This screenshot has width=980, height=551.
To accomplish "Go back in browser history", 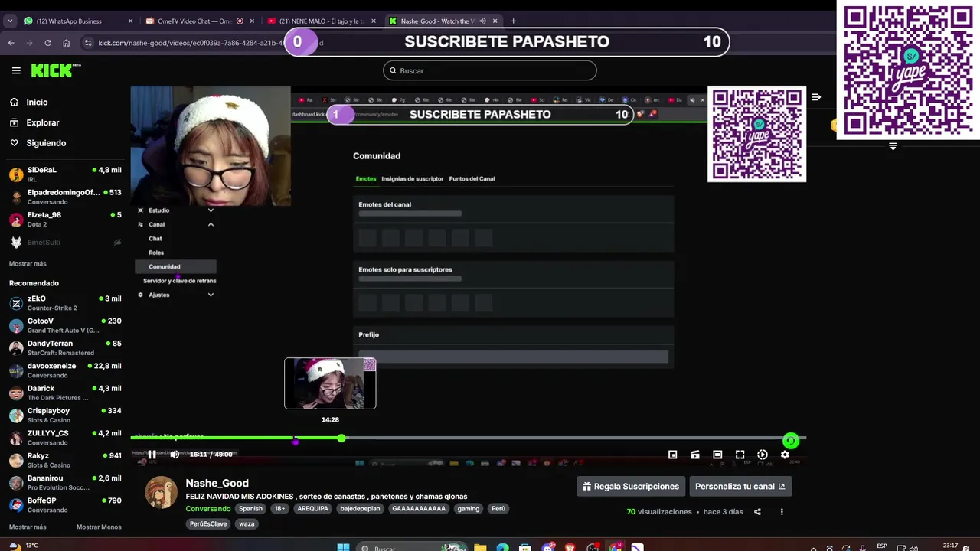I will tap(11, 43).
